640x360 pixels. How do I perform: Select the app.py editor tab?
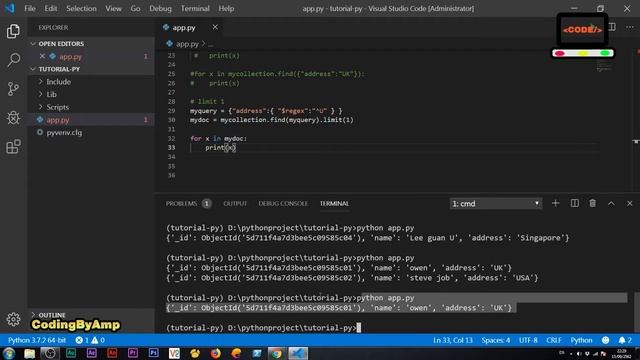pyautogui.click(x=184, y=27)
